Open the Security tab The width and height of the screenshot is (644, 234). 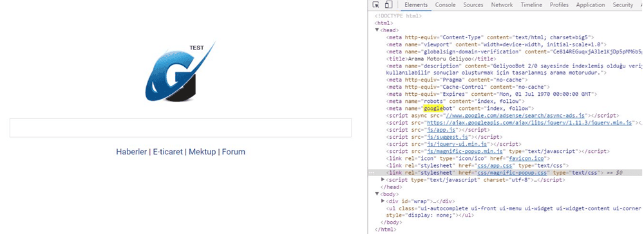(623, 5)
